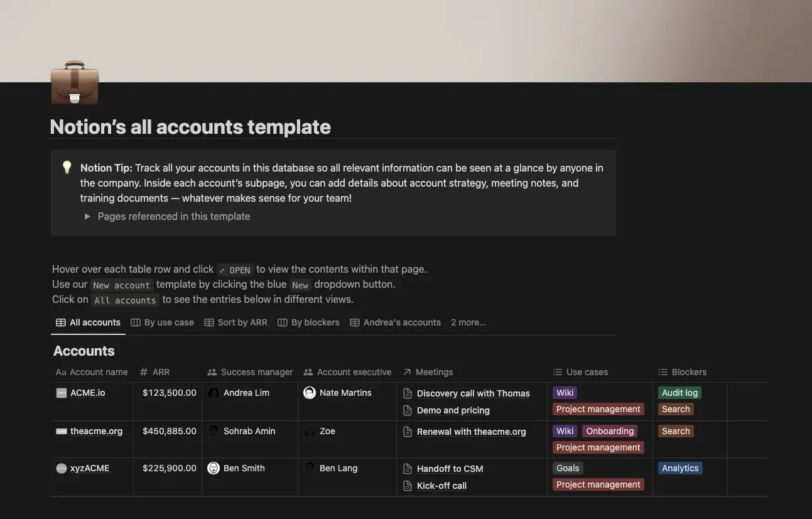
Task: Click Andrea Lim's avatar
Action: (x=214, y=393)
